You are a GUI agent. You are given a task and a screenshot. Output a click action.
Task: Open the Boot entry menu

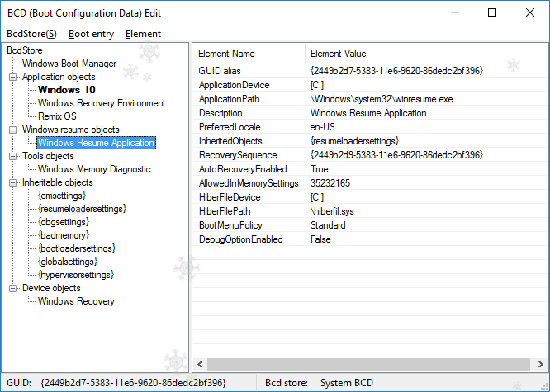91,34
